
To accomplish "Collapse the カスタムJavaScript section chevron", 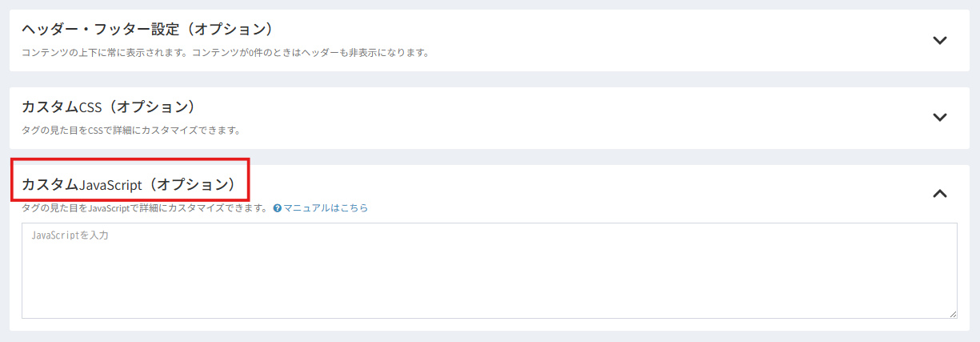I will click(x=940, y=193).
